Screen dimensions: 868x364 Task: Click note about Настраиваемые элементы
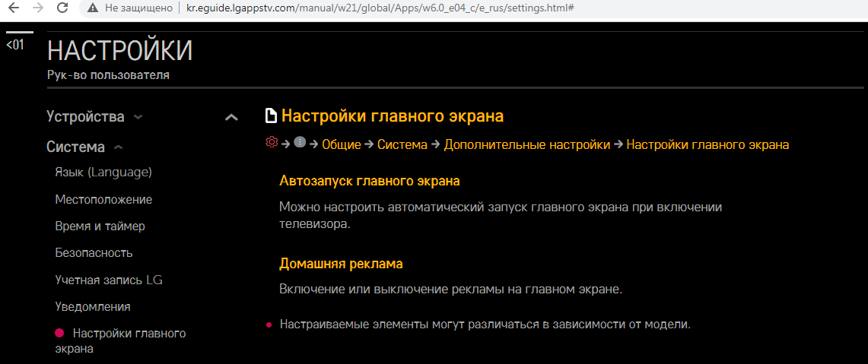(485, 324)
